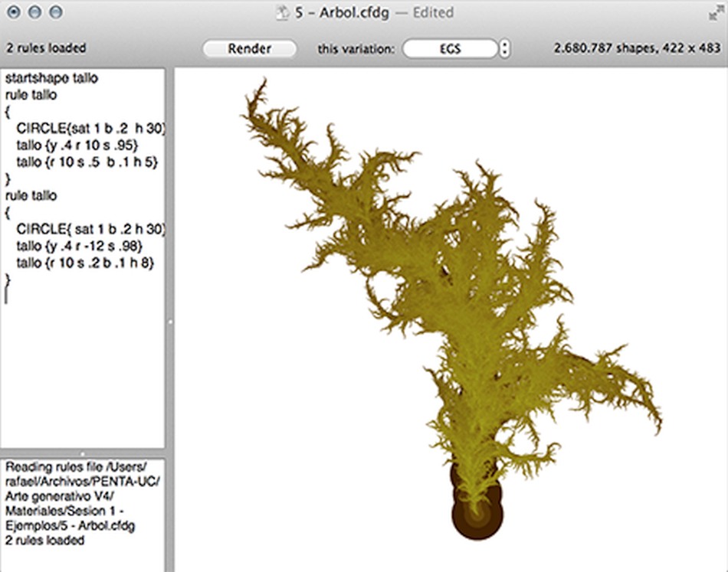Decrement the variation with the stepper down arrow
The height and width of the screenshot is (572, 728).
505,54
